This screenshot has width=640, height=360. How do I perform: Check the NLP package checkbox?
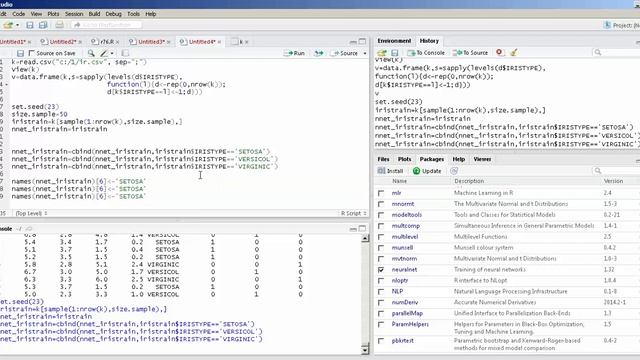click(x=381, y=292)
